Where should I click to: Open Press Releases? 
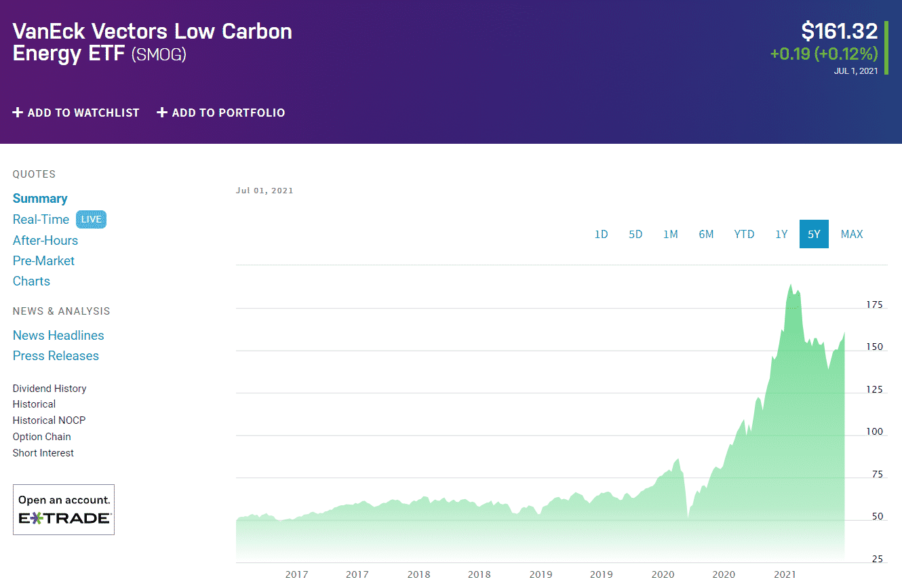(56, 355)
